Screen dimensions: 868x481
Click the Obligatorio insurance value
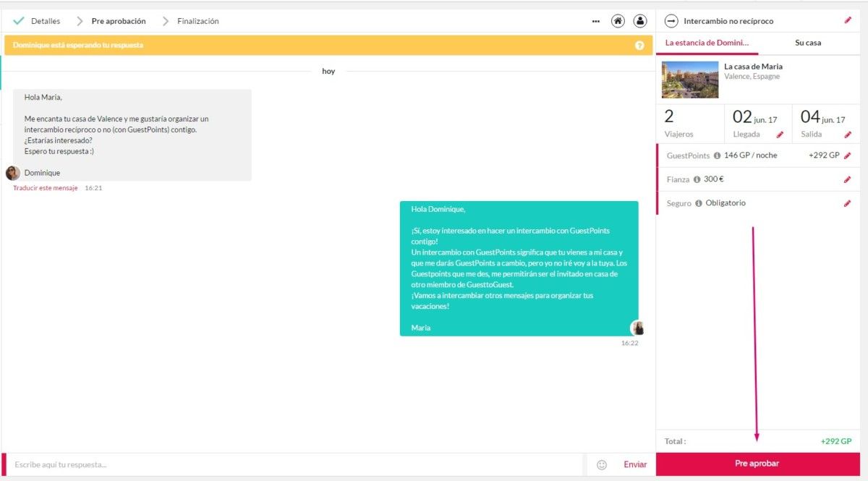click(726, 203)
